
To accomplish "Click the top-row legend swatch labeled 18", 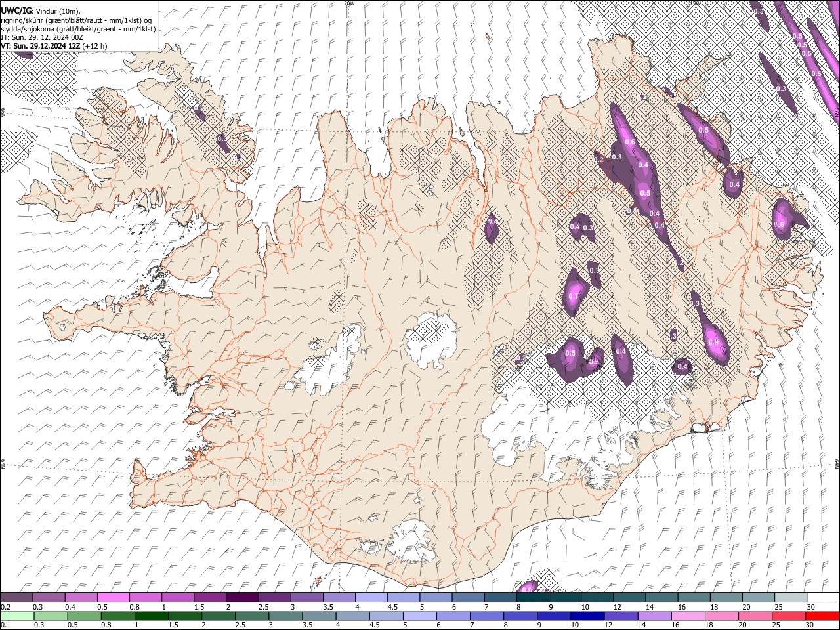I will [725, 597].
